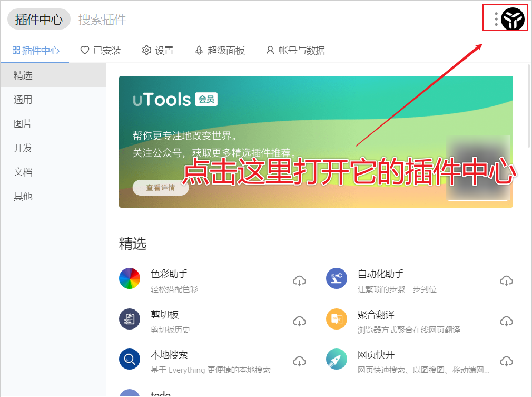Open the 剪切板 plugin title

164,314
